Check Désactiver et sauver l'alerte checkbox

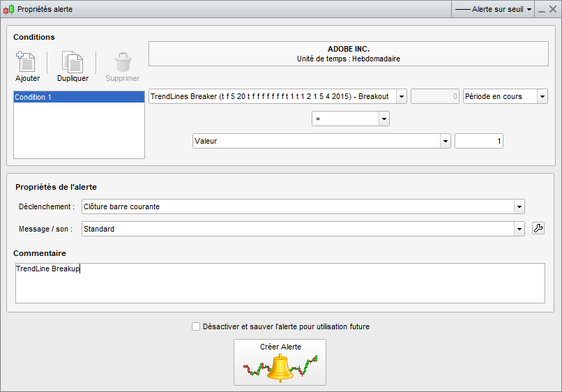tap(196, 326)
